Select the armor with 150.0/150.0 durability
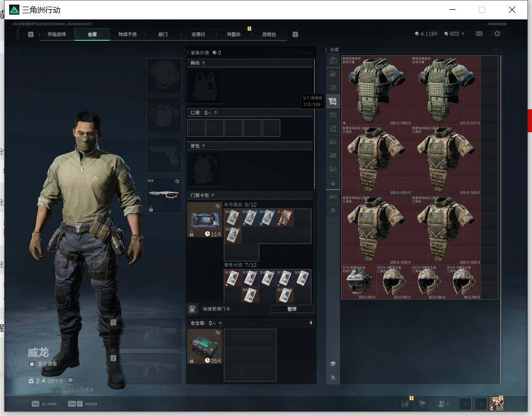This screenshot has height=416, width=532. (x=376, y=90)
